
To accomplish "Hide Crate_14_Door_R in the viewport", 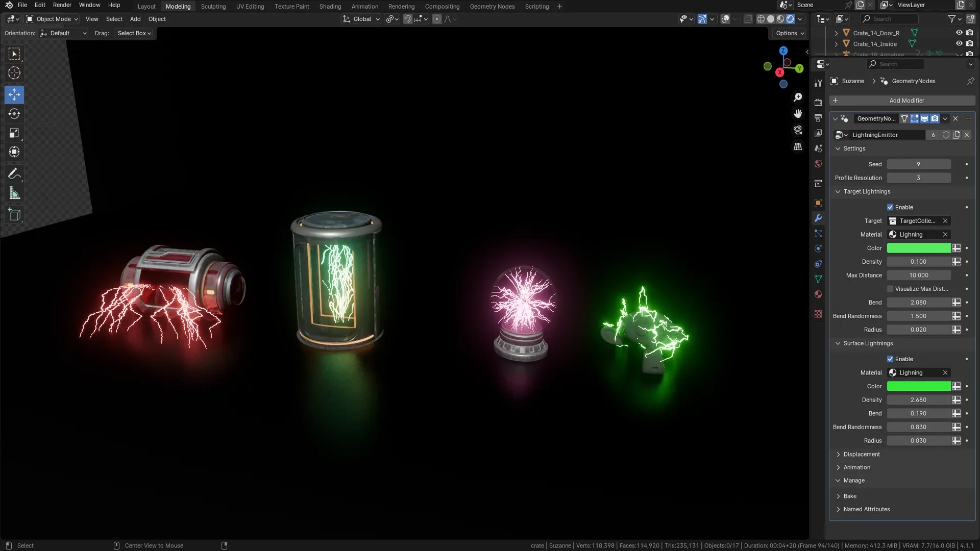I will (x=959, y=32).
